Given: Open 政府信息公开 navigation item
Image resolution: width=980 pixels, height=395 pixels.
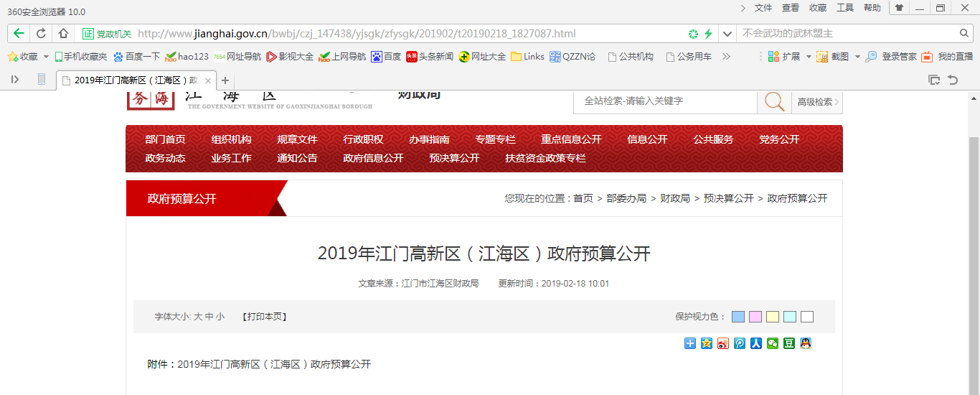Looking at the screenshot, I should (x=373, y=158).
